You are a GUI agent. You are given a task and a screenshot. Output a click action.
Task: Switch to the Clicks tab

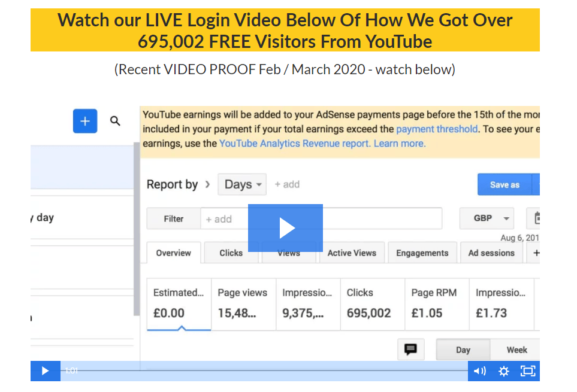pyautogui.click(x=231, y=253)
